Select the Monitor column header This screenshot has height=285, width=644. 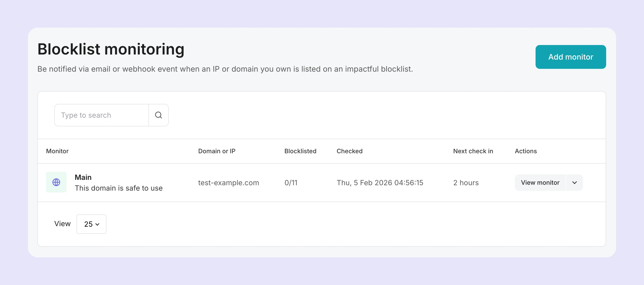57,151
